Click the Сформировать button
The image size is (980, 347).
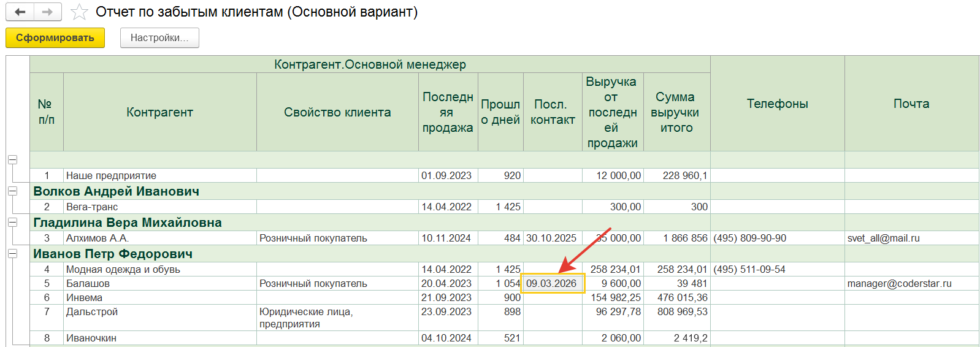55,37
